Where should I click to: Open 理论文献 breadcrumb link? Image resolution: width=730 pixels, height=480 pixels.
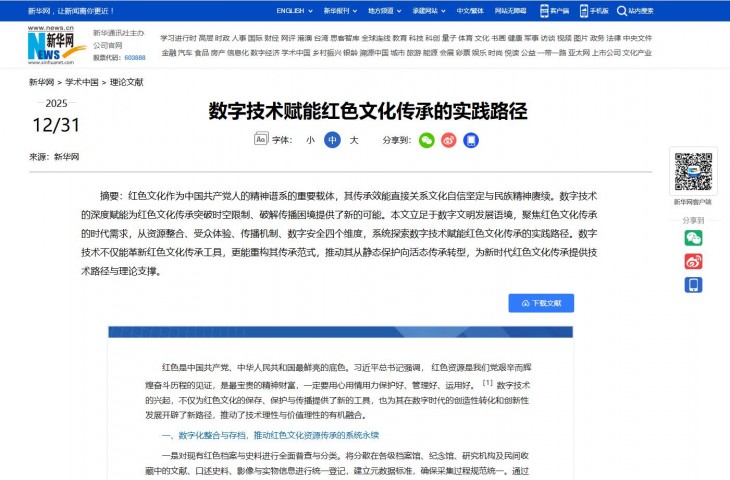(126, 82)
